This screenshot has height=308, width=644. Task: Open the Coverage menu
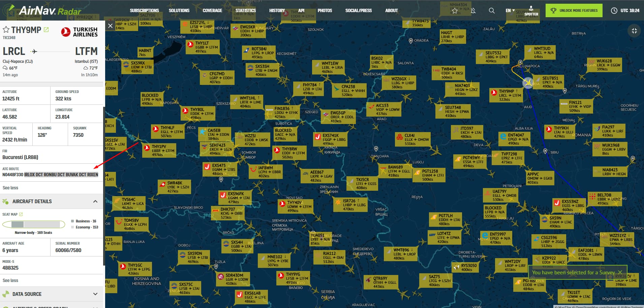click(x=212, y=11)
